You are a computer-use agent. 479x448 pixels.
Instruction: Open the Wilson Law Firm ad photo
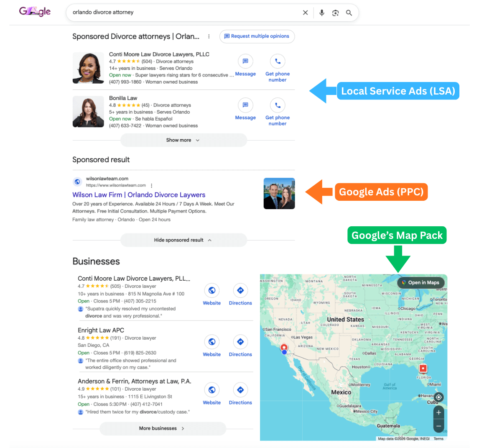coord(279,194)
